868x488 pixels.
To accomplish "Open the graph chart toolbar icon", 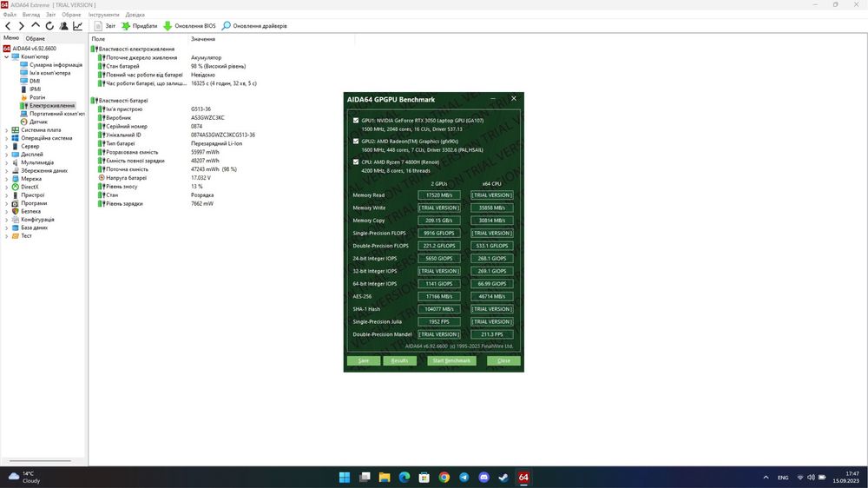I will [x=77, y=26].
